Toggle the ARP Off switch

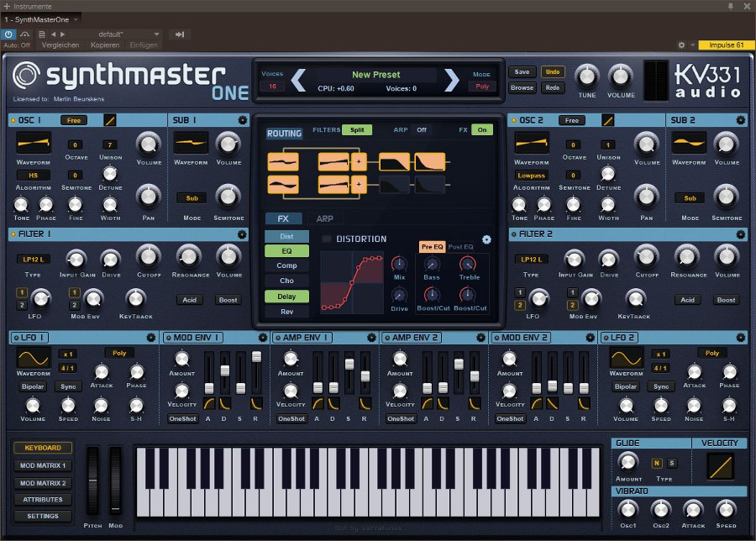tap(422, 129)
